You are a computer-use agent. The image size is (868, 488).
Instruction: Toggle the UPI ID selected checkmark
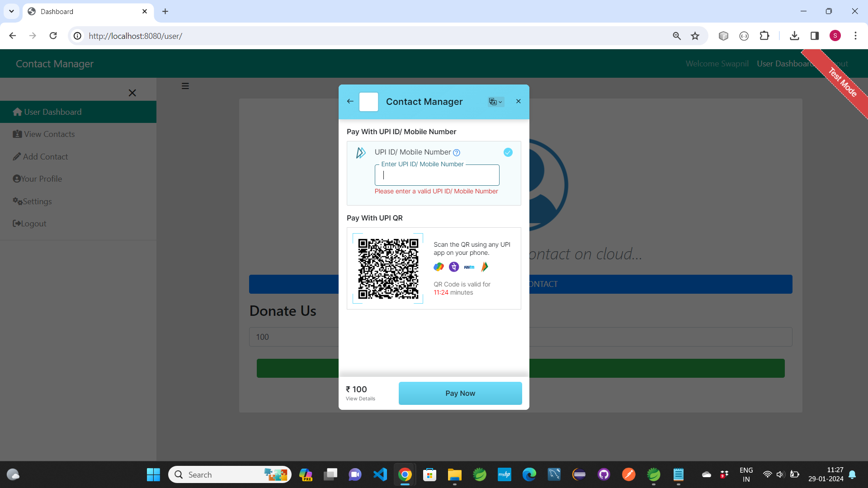click(x=508, y=152)
